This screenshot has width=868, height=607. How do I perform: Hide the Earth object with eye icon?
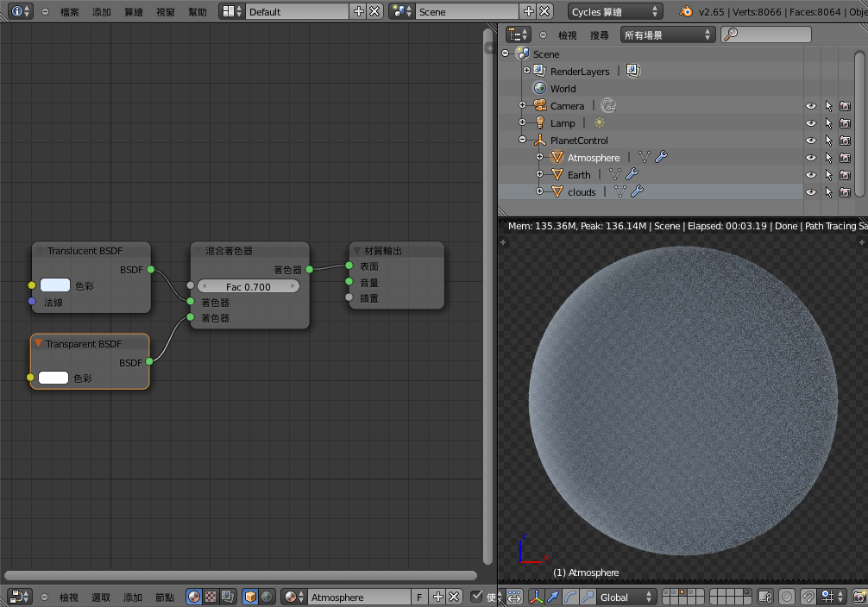point(811,175)
